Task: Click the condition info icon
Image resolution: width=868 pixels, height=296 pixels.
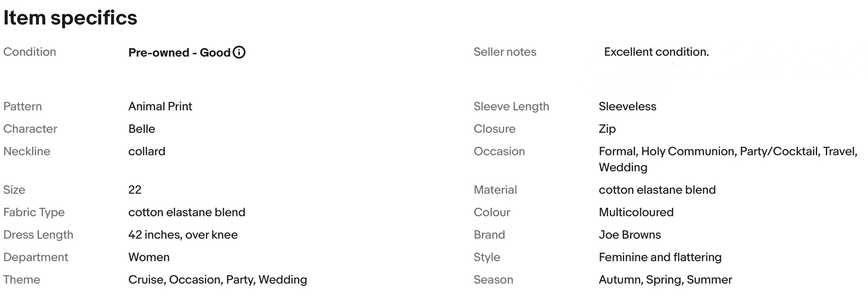Action: tap(239, 53)
